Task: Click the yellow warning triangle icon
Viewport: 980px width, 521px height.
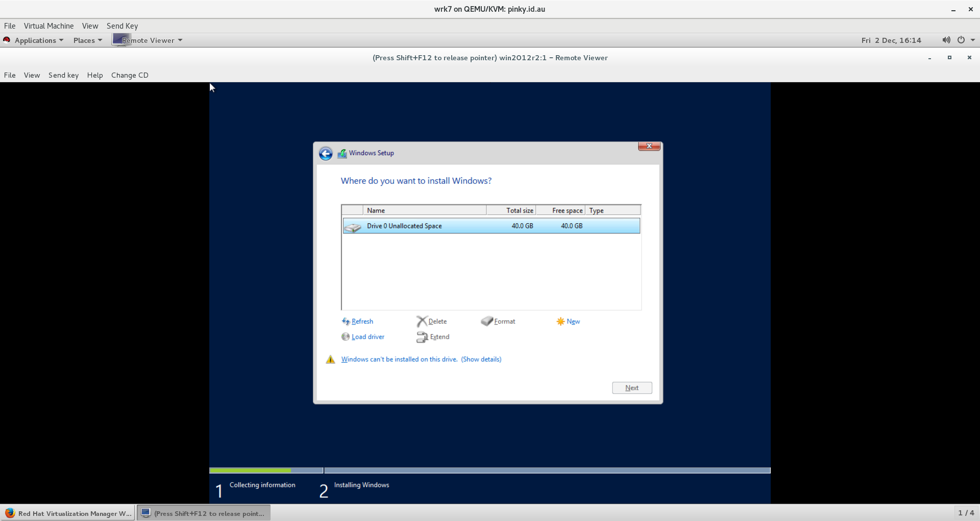Action: point(330,360)
